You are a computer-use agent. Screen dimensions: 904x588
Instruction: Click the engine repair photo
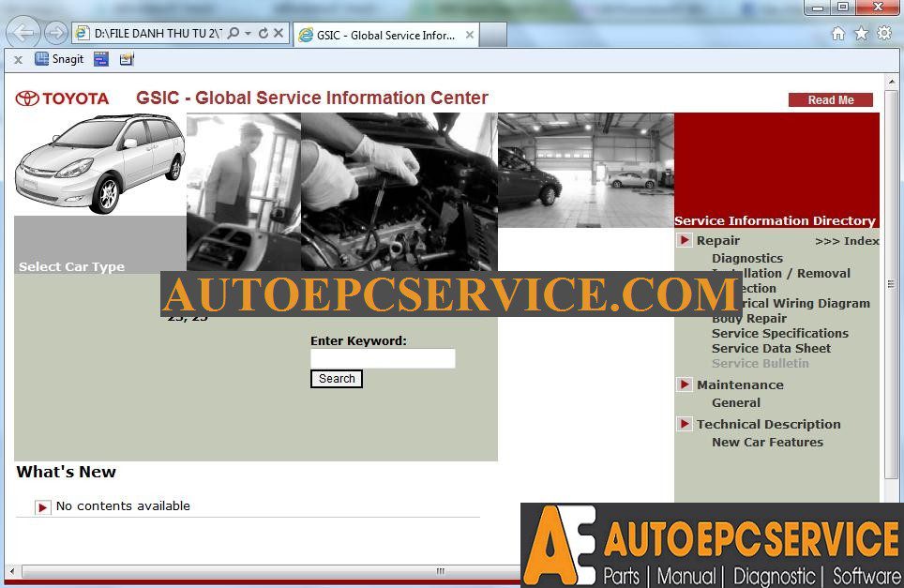(x=399, y=192)
